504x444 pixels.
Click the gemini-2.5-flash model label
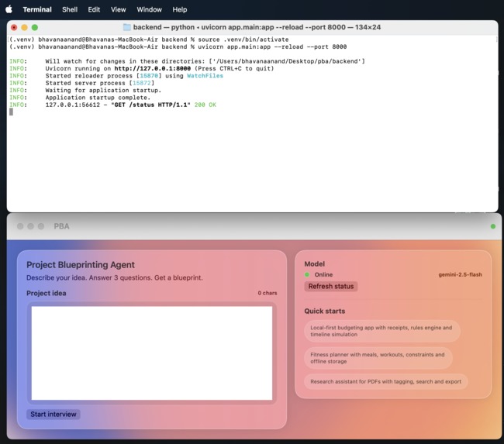click(x=460, y=274)
